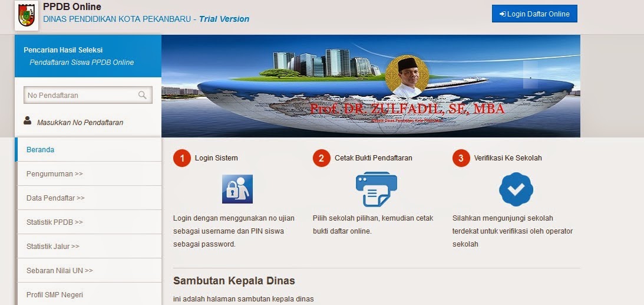Screen dimensions: 644x305
Task: Expand the Data Pendaftar >> menu
Action: point(89,198)
